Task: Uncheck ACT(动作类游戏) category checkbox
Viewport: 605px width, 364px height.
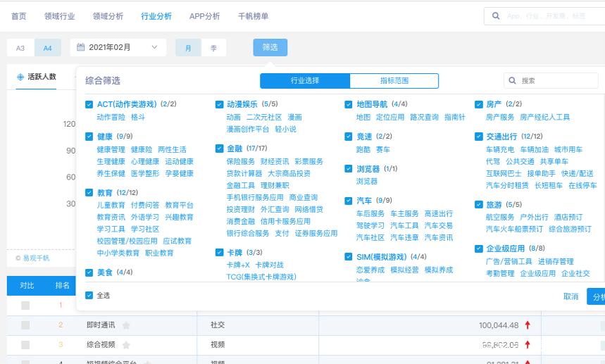Action: 89,104
